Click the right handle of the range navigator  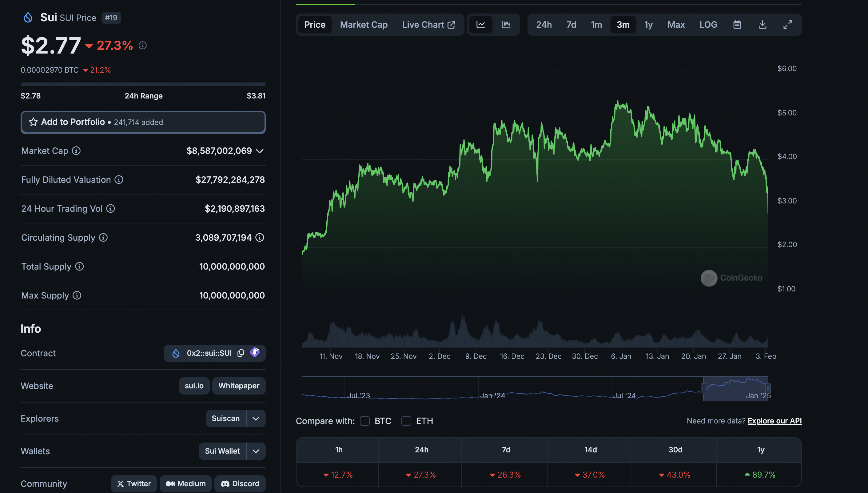768,388
